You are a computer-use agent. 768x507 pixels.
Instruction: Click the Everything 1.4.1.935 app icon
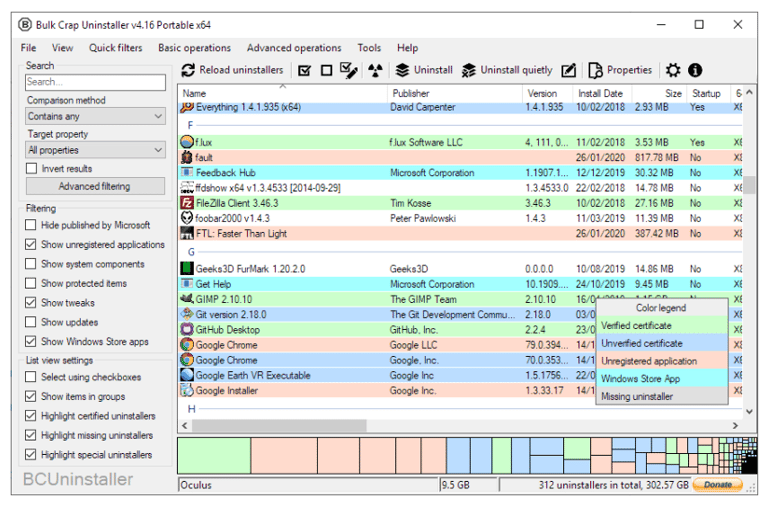click(x=187, y=107)
